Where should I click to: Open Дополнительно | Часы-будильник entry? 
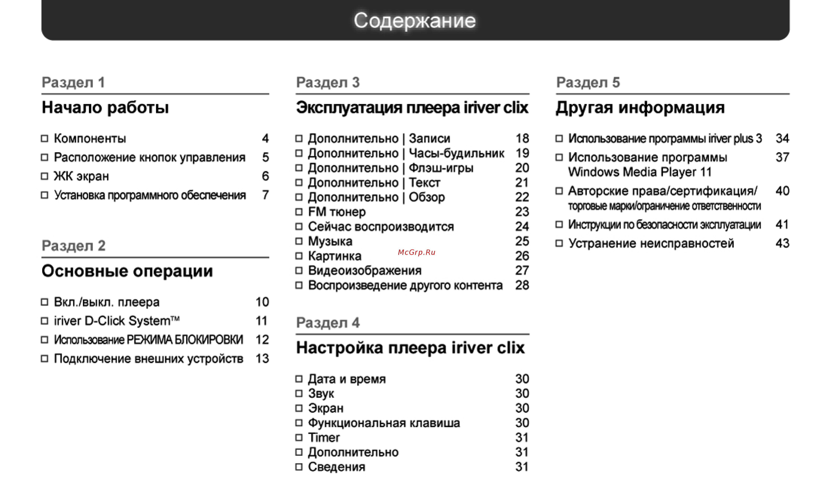(x=406, y=153)
